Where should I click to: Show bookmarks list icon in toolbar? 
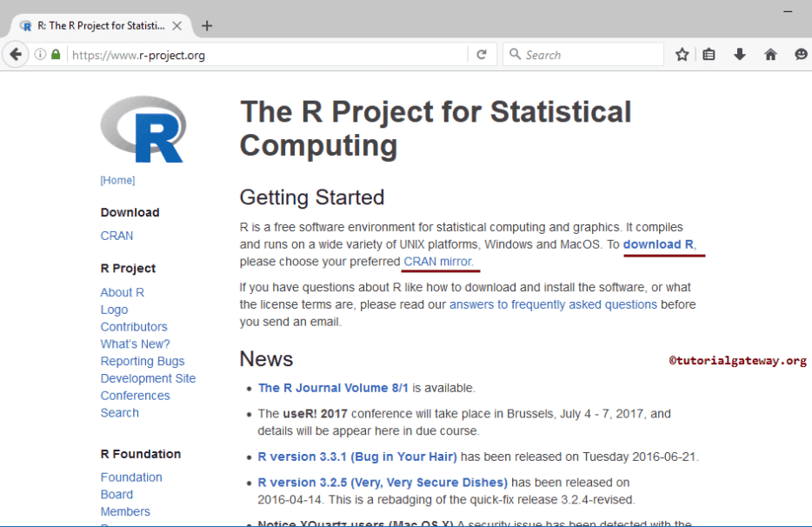(x=709, y=55)
